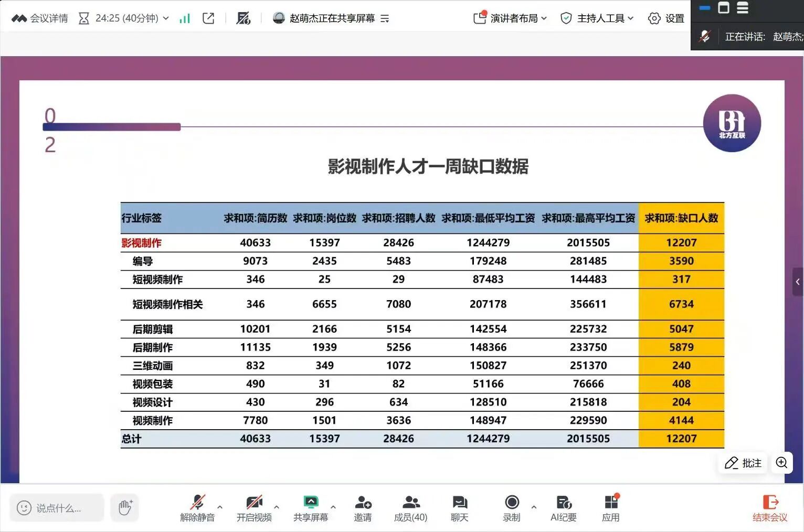
Task: Open 设置 settings
Action: click(x=667, y=18)
